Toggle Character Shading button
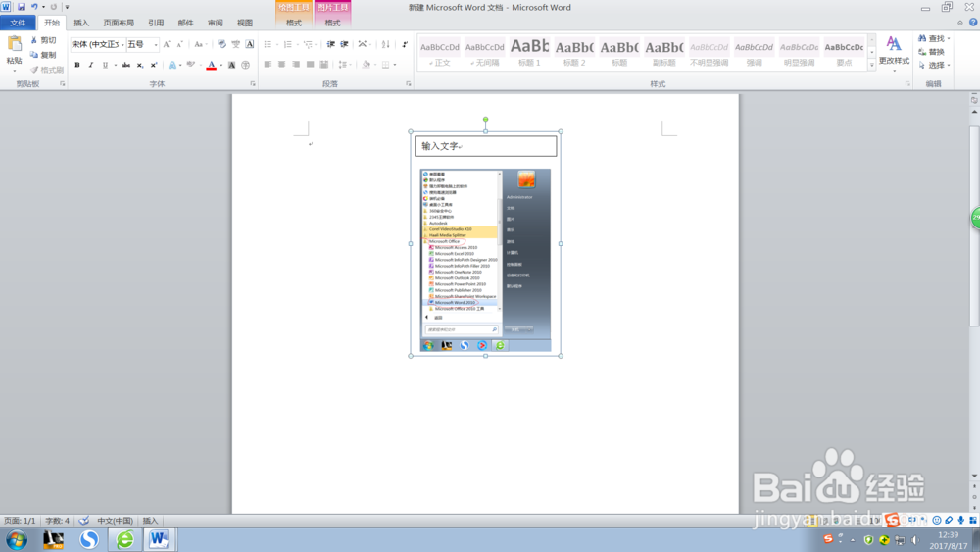Screen dimensions: 980x552 click(x=232, y=65)
